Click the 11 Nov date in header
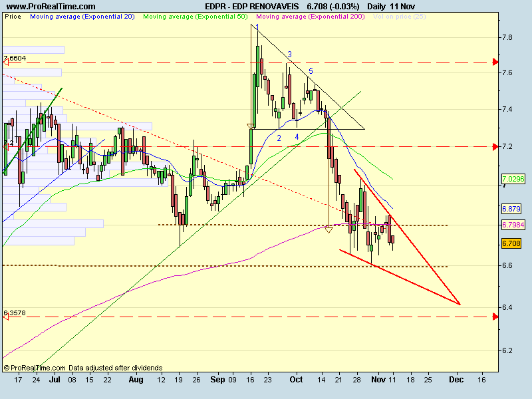532x399 pixels. tap(402, 7)
